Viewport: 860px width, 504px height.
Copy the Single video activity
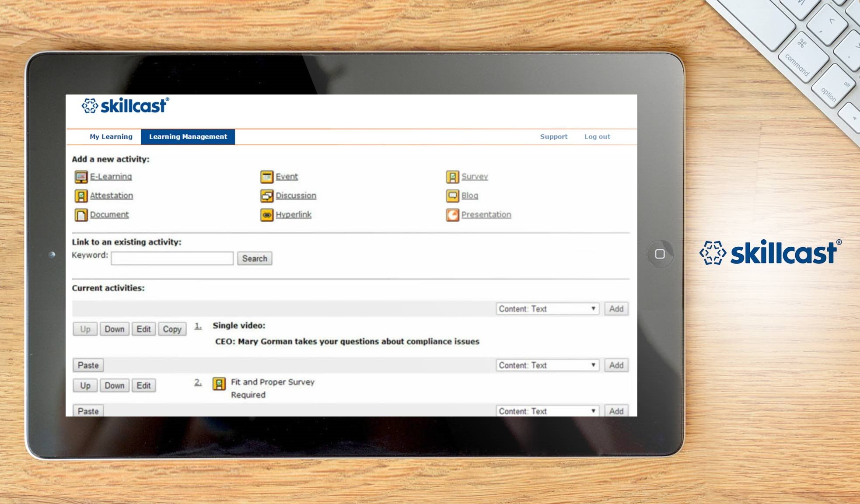tap(171, 329)
